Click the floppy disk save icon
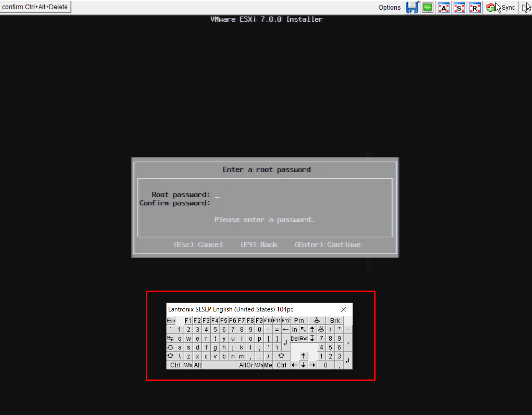 click(412, 8)
